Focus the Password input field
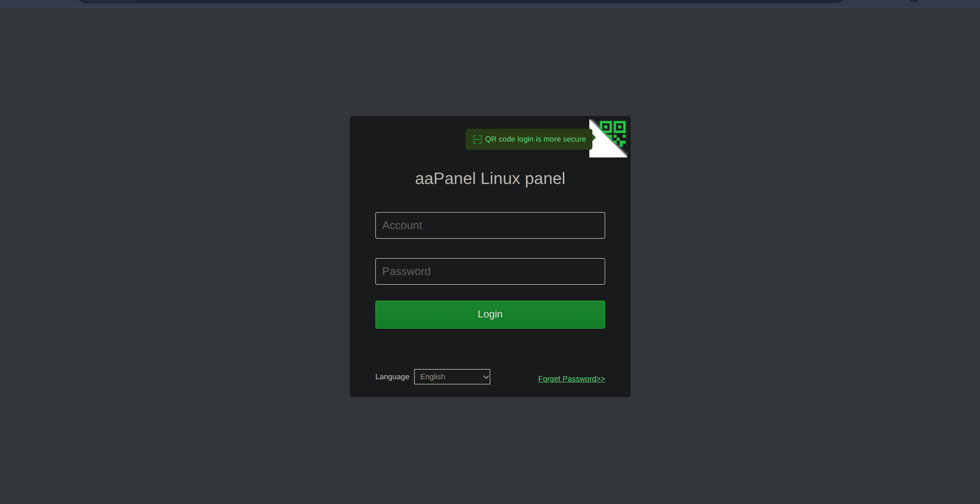Screen dimensions: 980x504 point(490,271)
